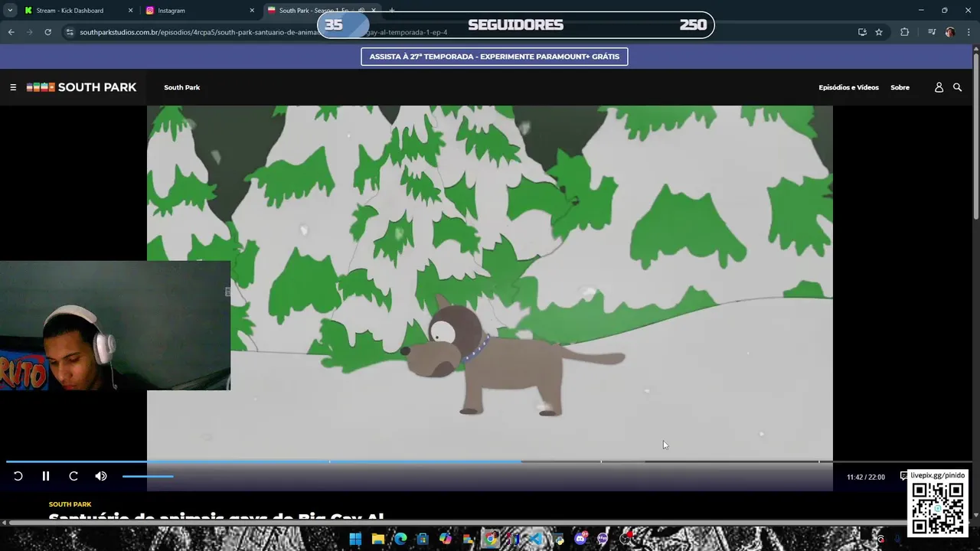The height and width of the screenshot is (551, 980).
Task: Close the Kick Dashboard tab
Action: (x=130, y=11)
